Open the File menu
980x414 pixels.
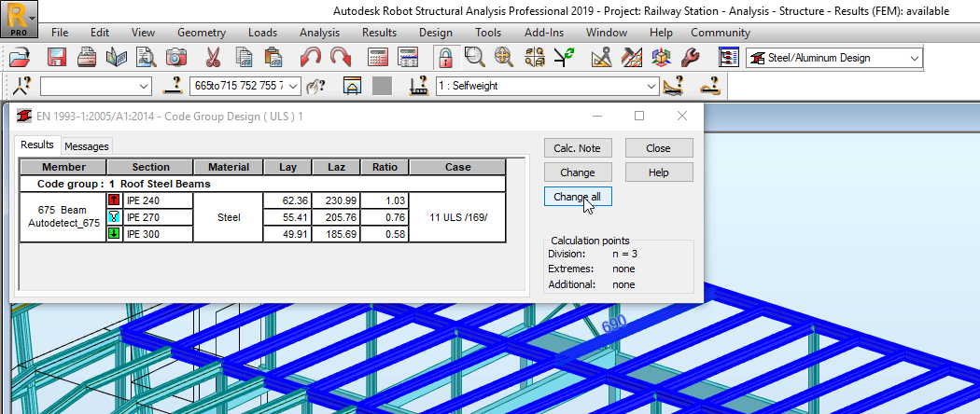pos(60,33)
